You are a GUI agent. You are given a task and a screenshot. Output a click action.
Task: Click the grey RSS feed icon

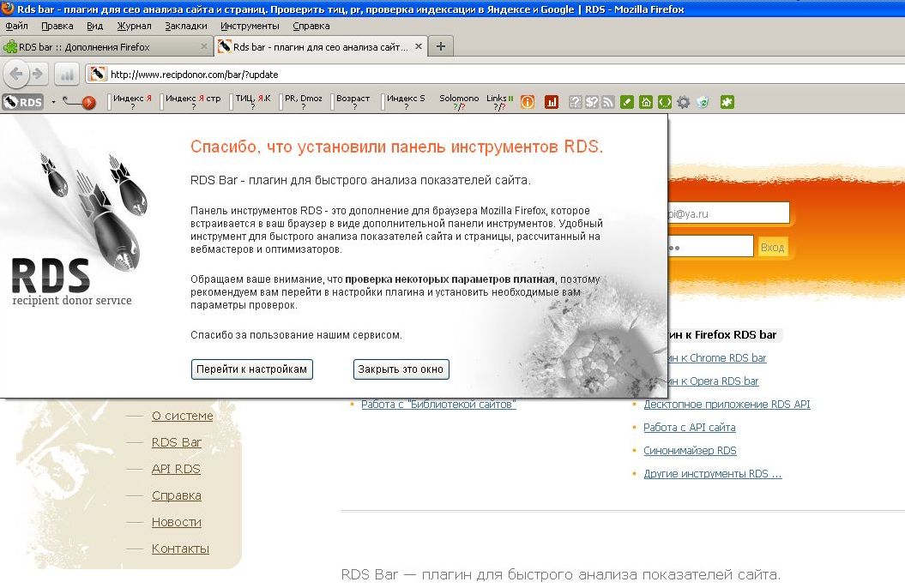(x=608, y=102)
